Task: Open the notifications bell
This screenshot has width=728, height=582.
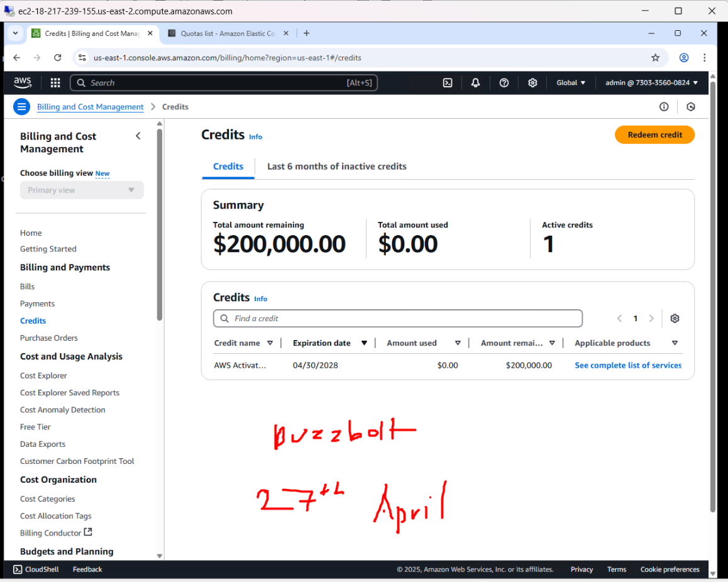Action: (x=475, y=82)
